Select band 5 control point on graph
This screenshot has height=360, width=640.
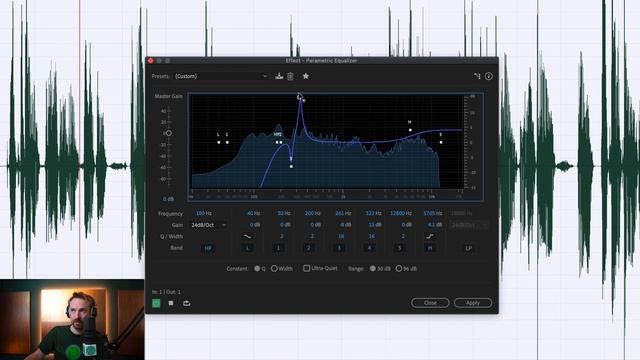[x=441, y=142]
